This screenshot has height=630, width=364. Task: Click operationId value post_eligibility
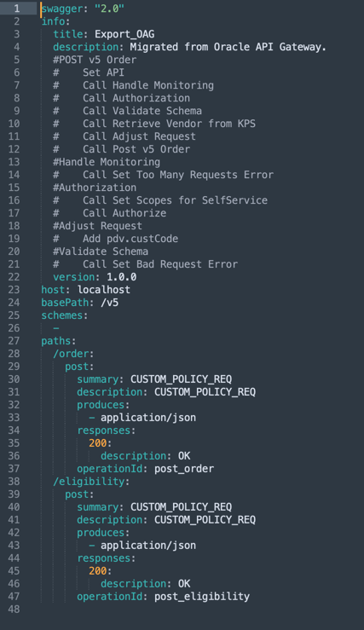[x=202, y=597]
